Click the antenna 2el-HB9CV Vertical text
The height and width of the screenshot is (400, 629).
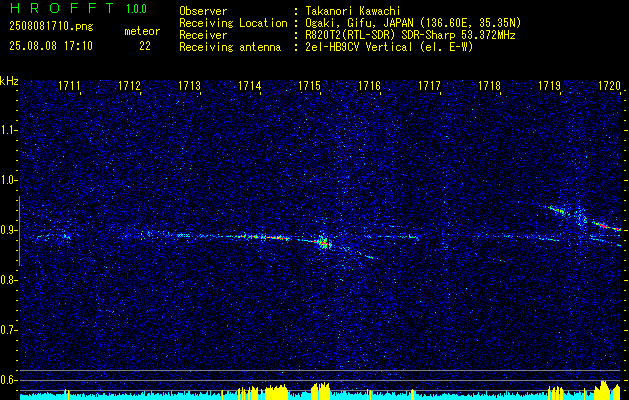click(390, 47)
